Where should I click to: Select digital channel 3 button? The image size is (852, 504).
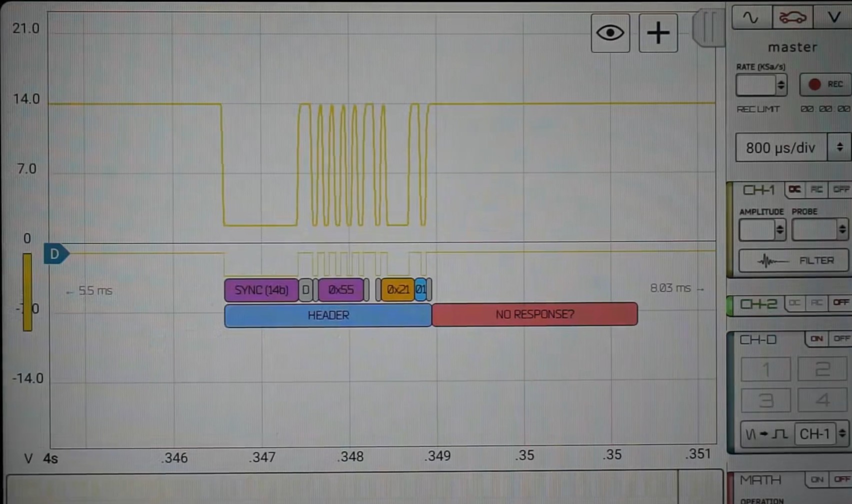point(765,400)
